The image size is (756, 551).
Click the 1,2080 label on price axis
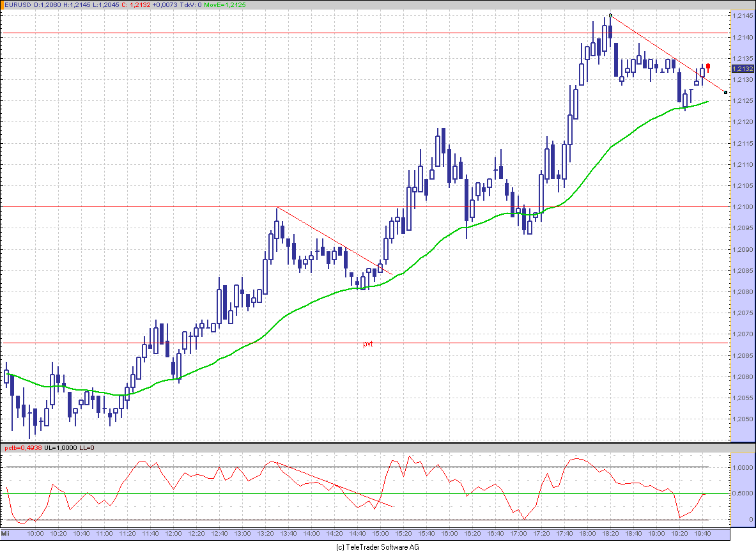(743, 291)
